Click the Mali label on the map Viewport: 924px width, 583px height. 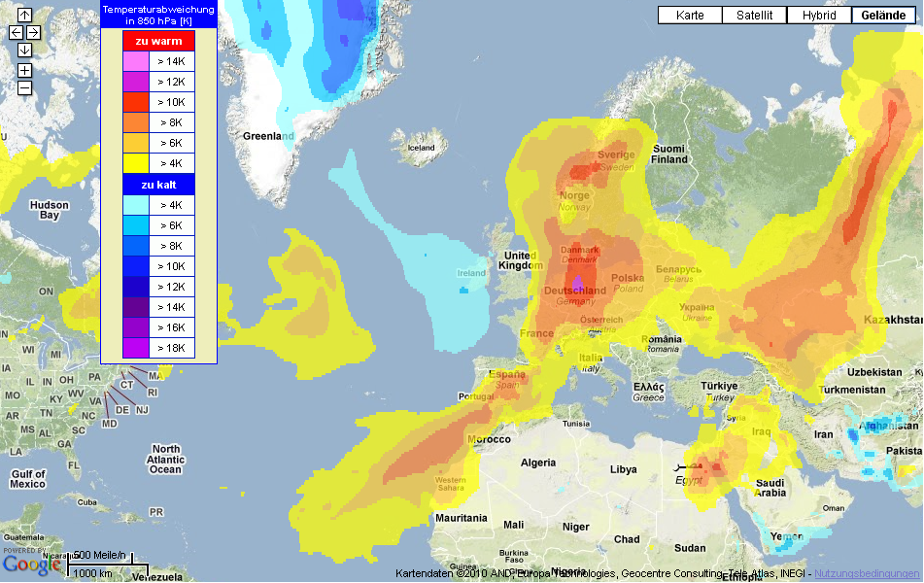tap(513, 525)
